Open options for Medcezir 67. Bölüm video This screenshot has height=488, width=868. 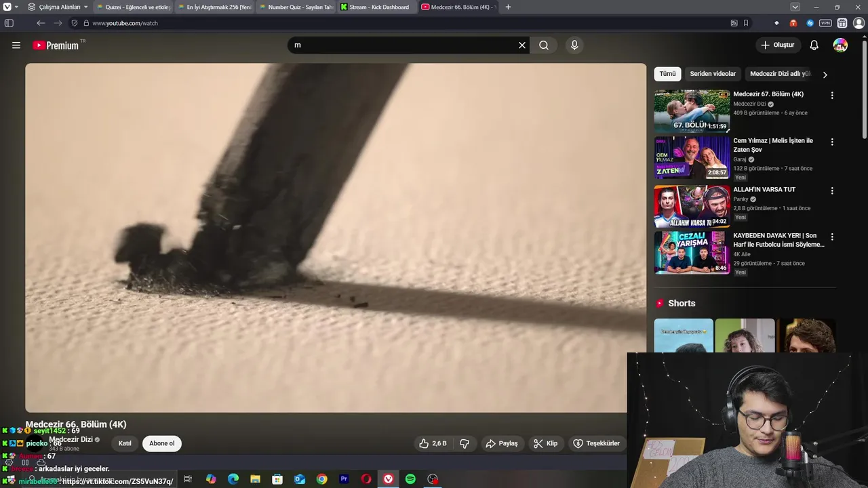[832, 96]
